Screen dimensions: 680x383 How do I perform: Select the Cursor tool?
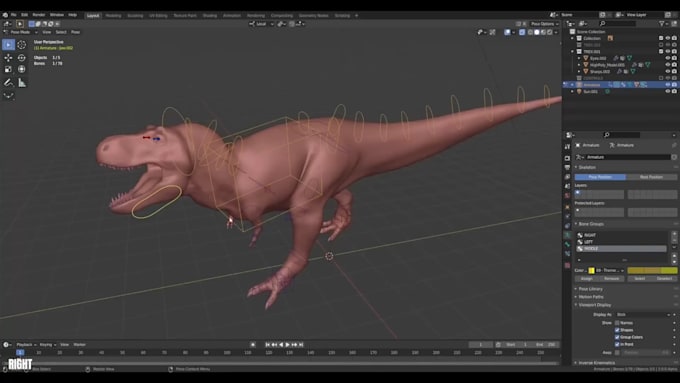(22, 45)
